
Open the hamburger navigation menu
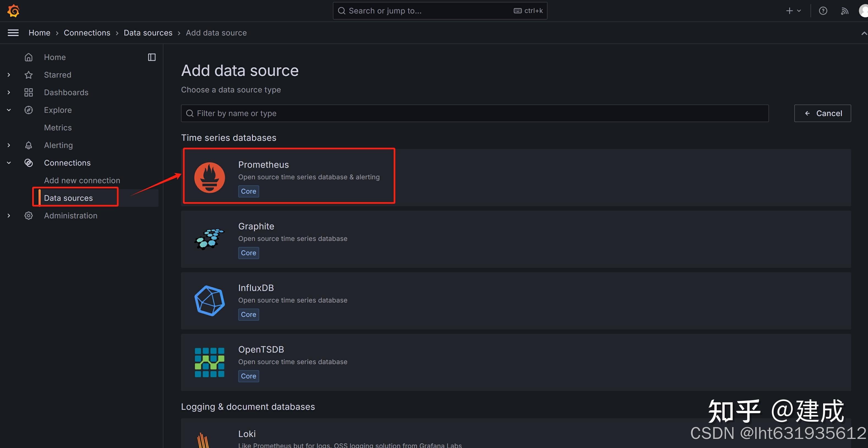(x=13, y=32)
